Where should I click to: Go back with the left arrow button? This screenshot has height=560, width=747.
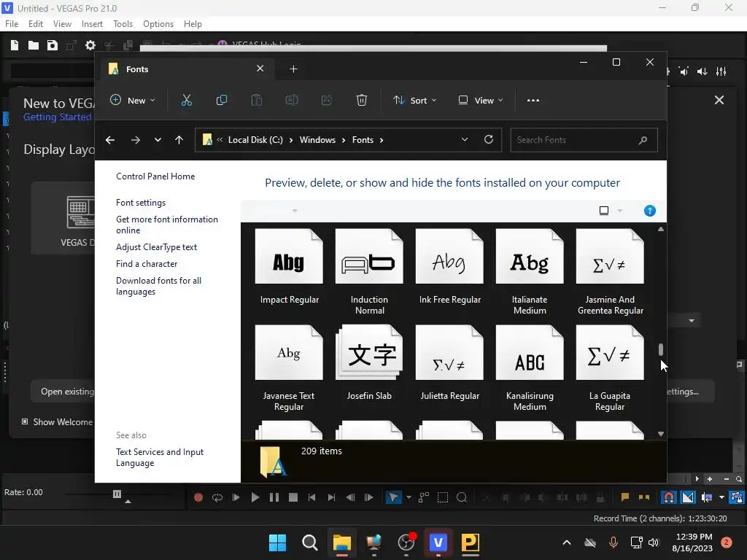(x=110, y=140)
